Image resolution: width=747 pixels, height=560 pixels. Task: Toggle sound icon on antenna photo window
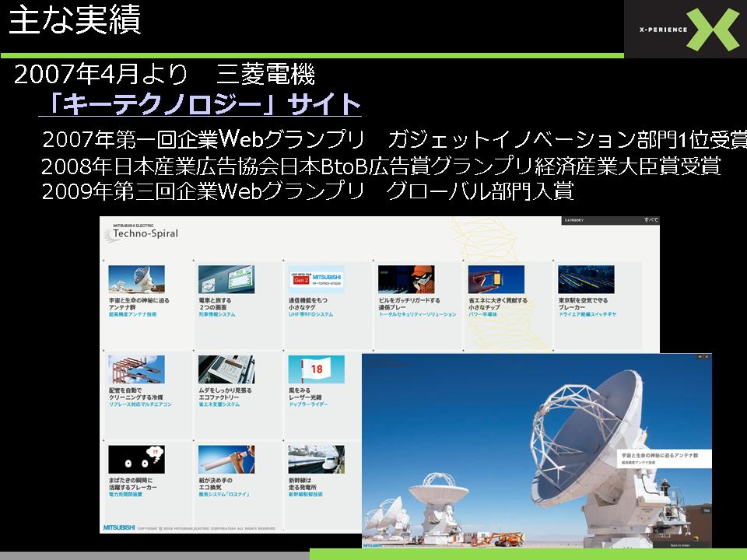[700, 357]
